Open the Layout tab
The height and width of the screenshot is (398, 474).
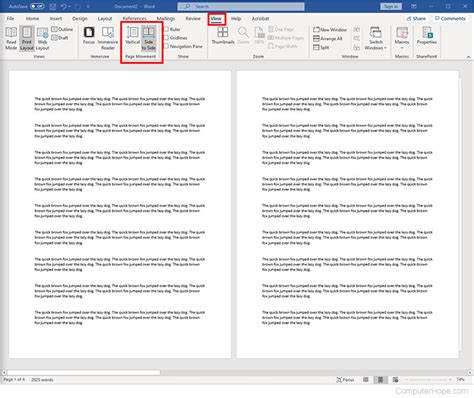pyautogui.click(x=105, y=19)
